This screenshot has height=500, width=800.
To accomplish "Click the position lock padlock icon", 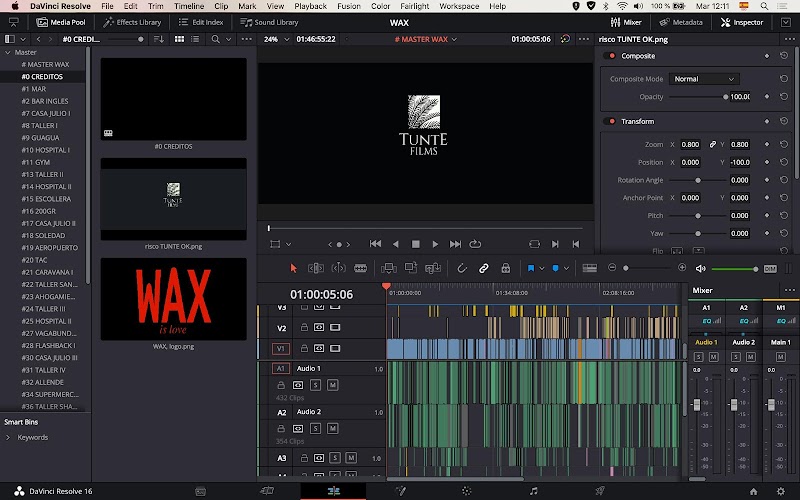I will click(506, 268).
